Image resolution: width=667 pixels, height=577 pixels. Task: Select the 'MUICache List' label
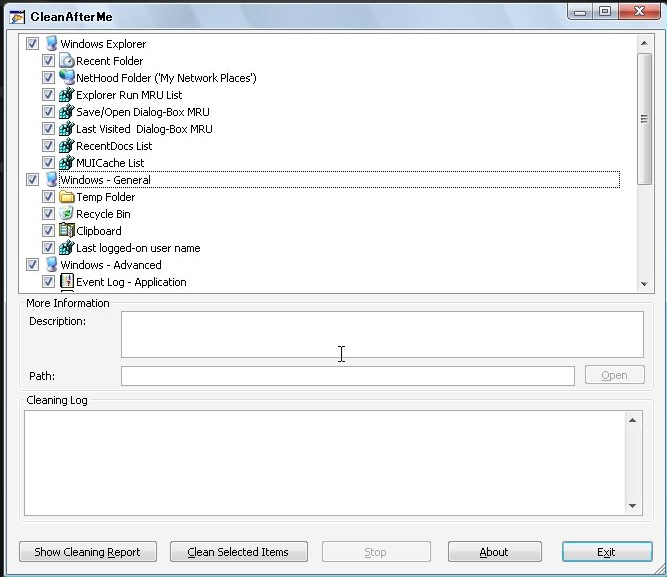[110, 163]
